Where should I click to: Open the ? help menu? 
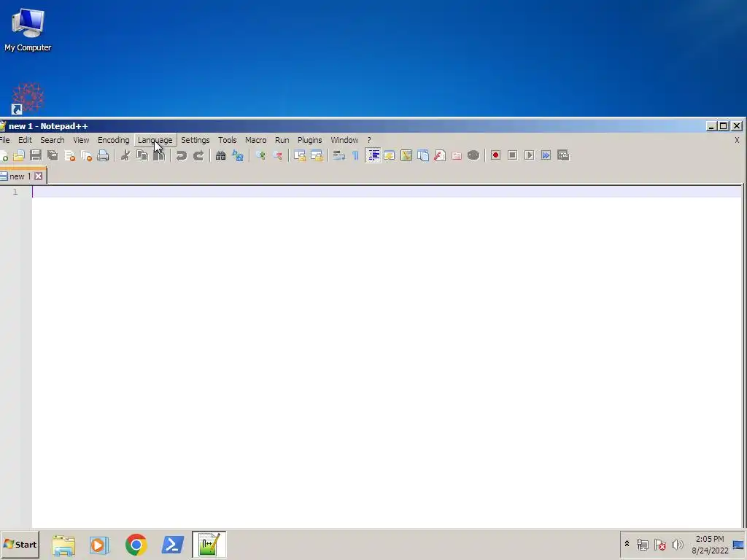[x=369, y=140]
